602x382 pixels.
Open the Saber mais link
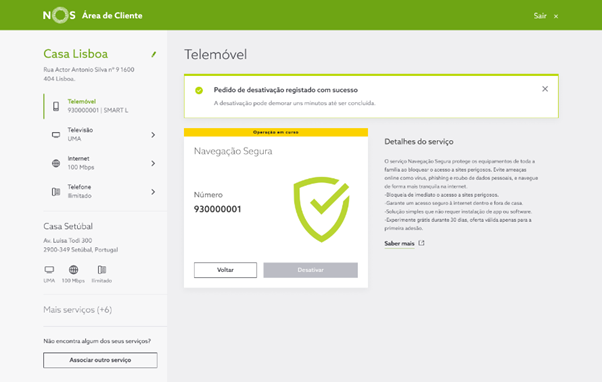pos(399,243)
